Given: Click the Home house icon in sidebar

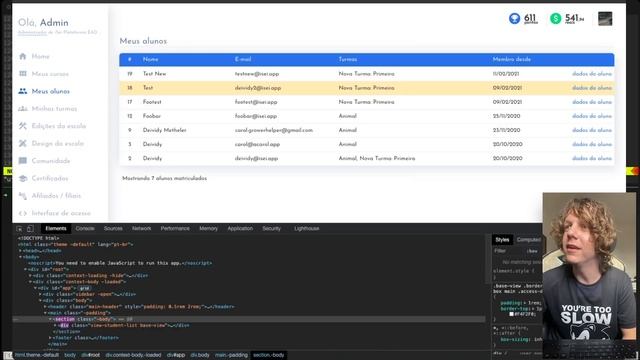Looking at the screenshot, I should 23,56.
